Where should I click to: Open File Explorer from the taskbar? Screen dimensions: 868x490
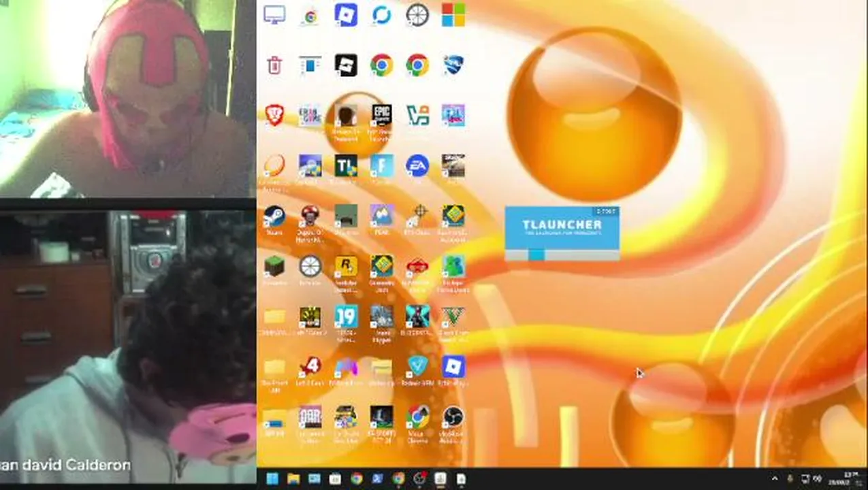pos(293,478)
